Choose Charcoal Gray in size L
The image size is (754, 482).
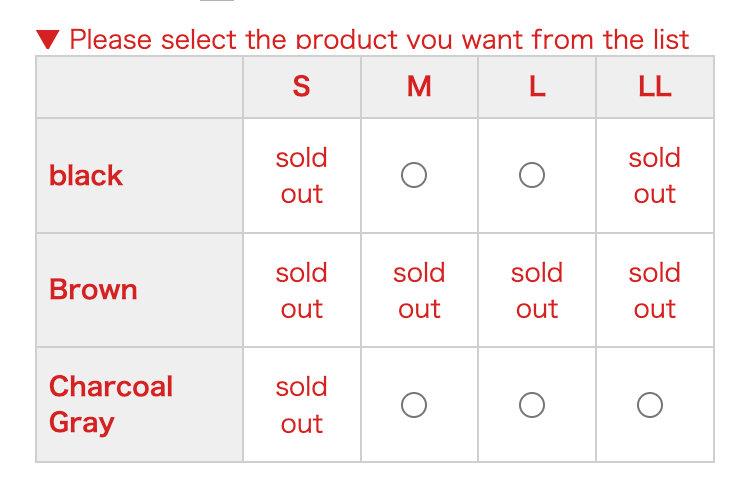coord(532,405)
